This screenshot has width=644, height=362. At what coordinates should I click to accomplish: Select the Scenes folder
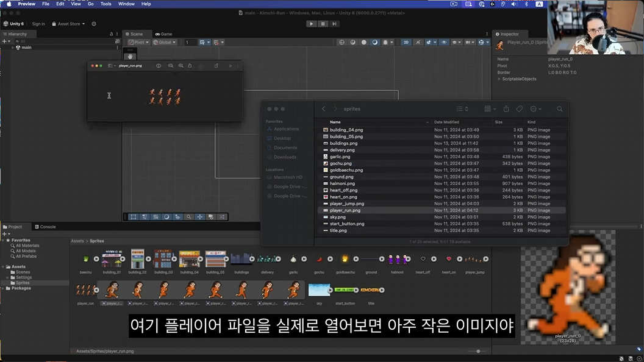(23, 272)
